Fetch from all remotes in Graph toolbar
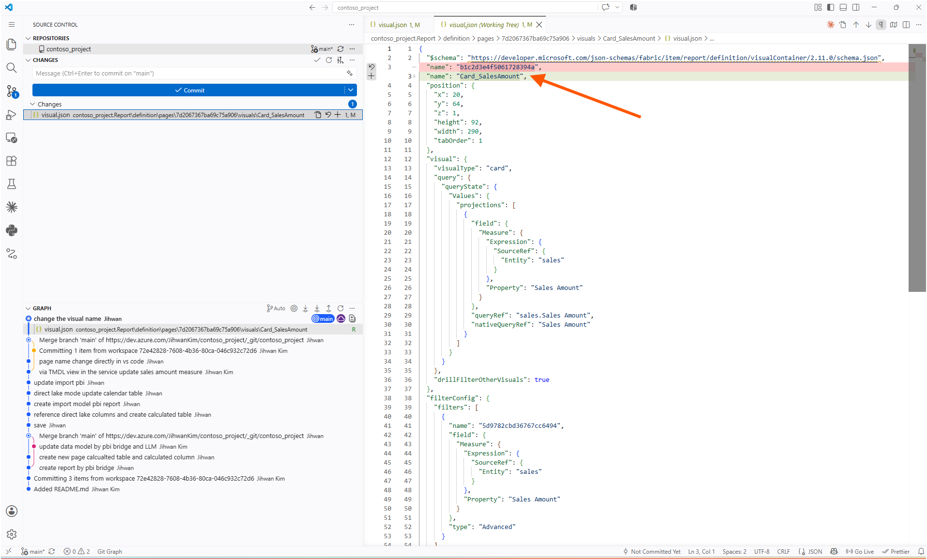This screenshot has width=927, height=560. coord(306,308)
